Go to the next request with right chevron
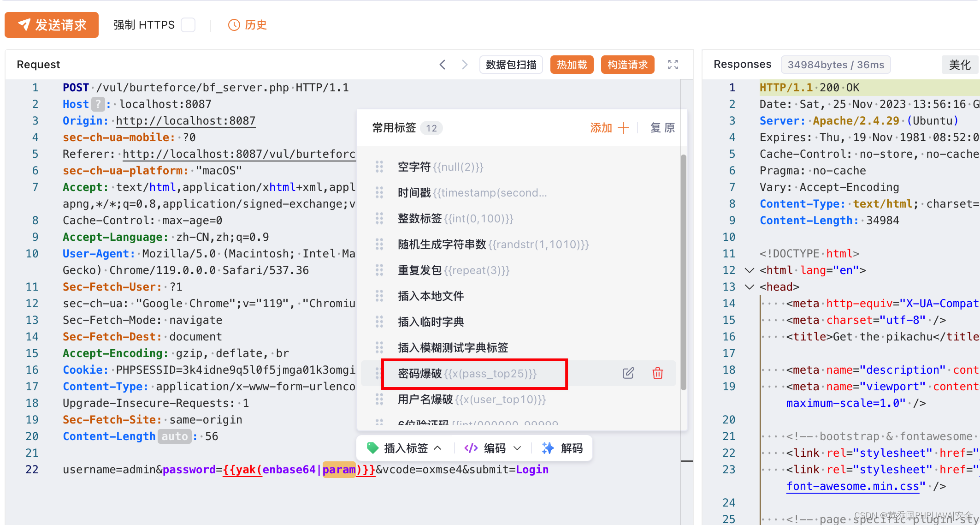This screenshot has width=980, height=525. click(x=465, y=65)
